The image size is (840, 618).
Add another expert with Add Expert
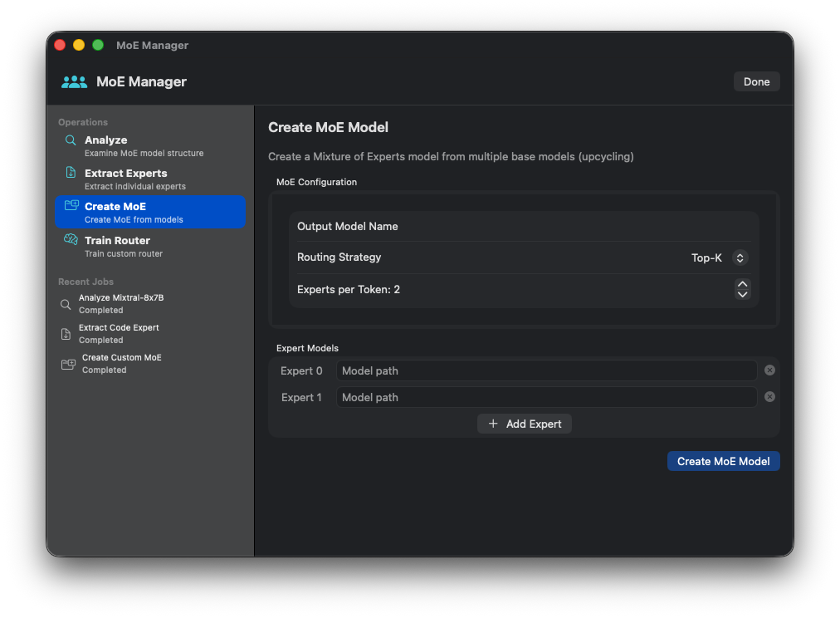[x=525, y=424]
